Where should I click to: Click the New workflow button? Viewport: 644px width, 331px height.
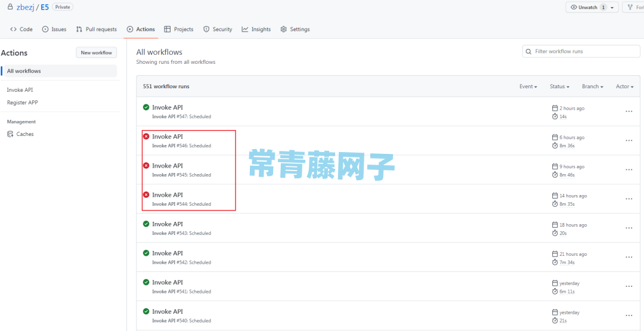(96, 52)
